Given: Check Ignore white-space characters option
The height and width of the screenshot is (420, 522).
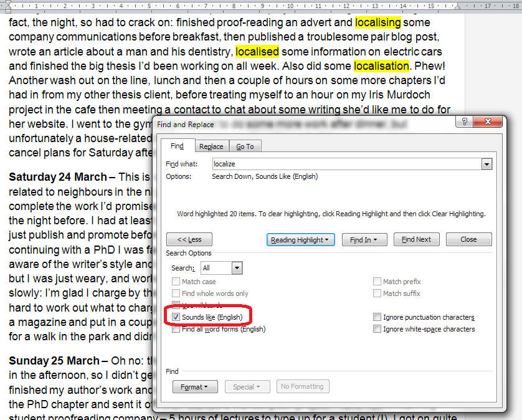Looking at the screenshot, I should [x=377, y=329].
